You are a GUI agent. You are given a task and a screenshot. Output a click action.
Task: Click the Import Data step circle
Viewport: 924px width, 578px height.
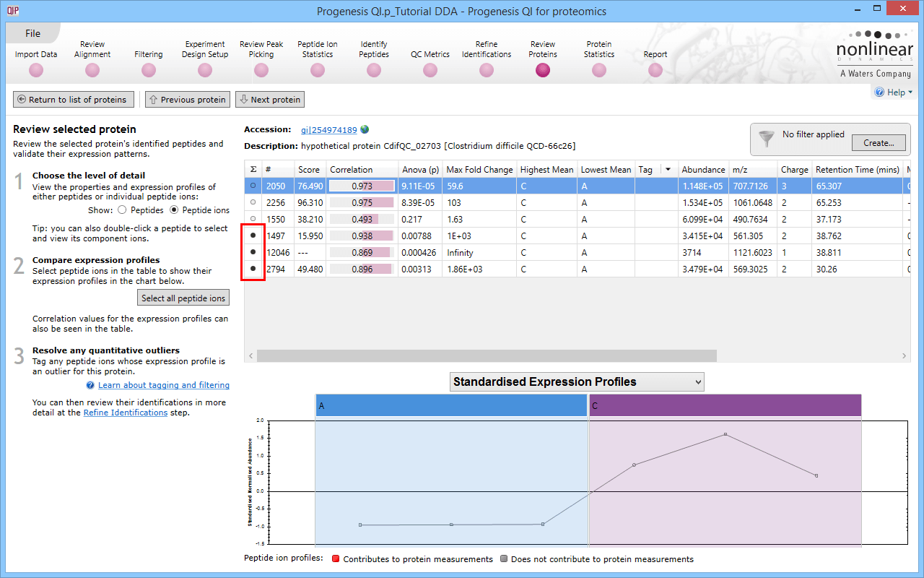[36, 70]
